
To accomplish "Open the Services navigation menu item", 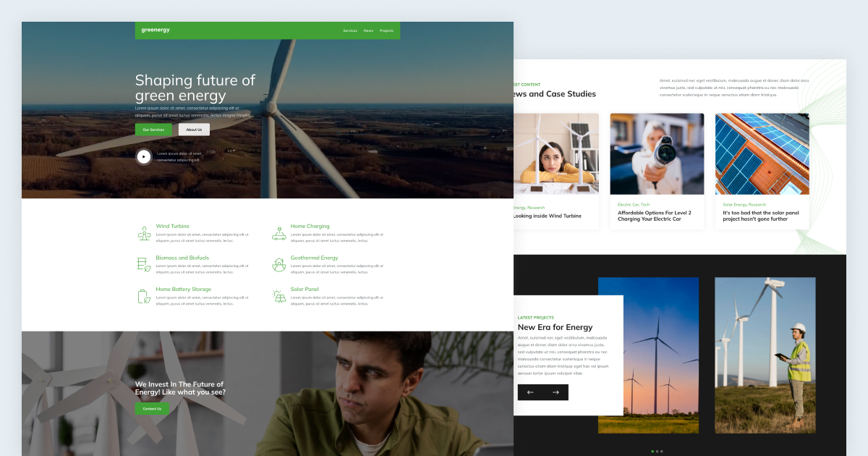I will 350,30.
